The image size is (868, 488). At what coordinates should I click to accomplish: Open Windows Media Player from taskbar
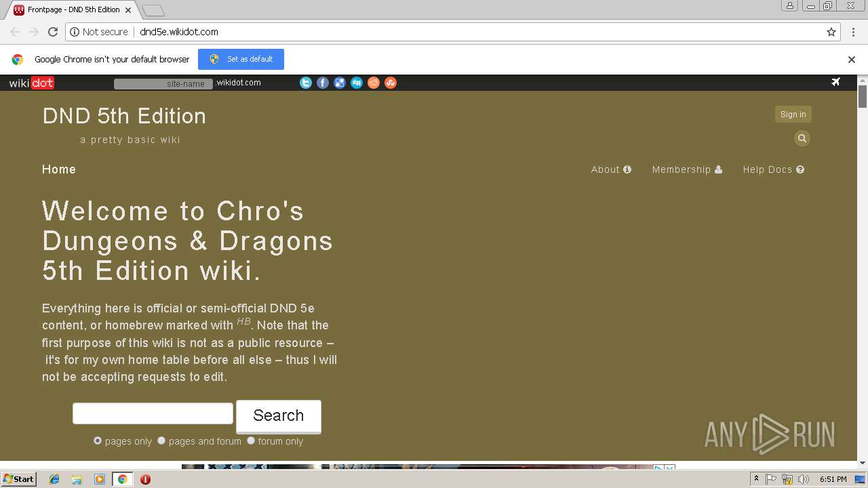pyautogui.click(x=100, y=479)
